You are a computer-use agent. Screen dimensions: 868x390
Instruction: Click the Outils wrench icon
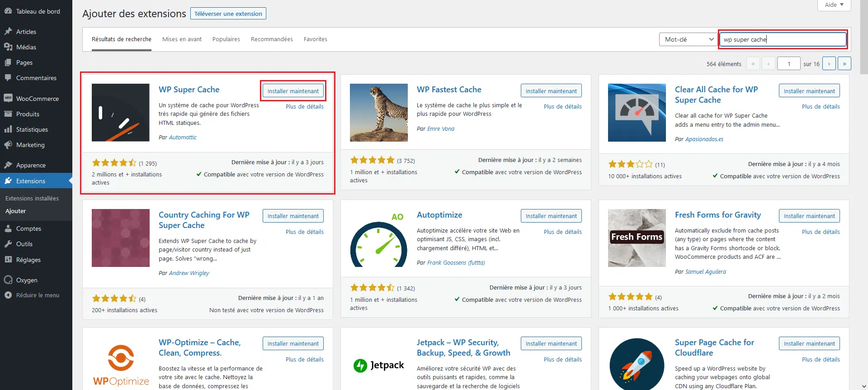pyautogui.click(x=8, y=244)
